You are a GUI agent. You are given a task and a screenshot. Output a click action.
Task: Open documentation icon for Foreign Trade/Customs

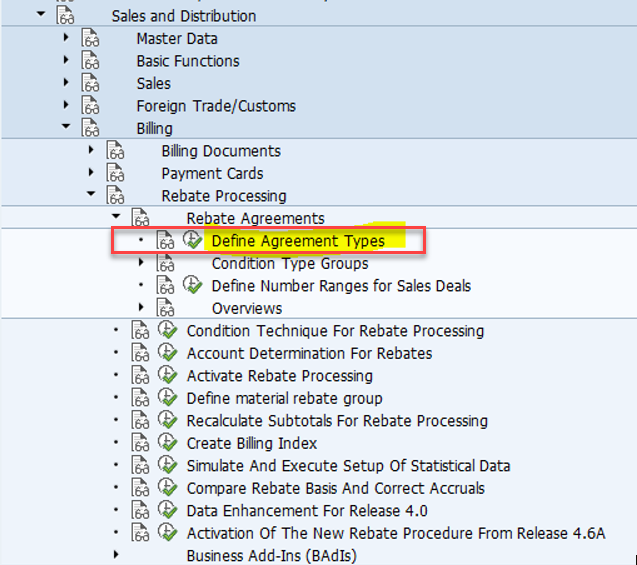[90, 105]
